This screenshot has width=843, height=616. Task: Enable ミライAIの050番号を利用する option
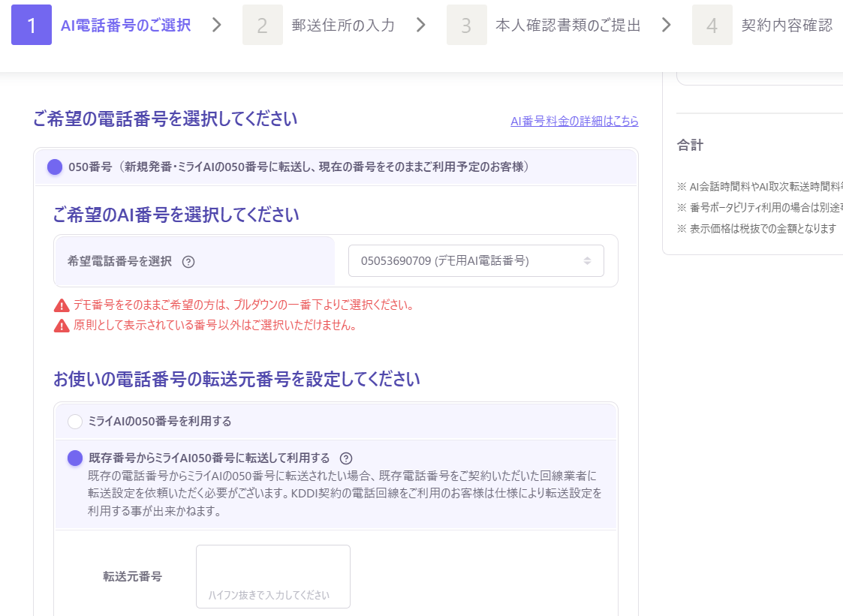[x=74, y=422]
